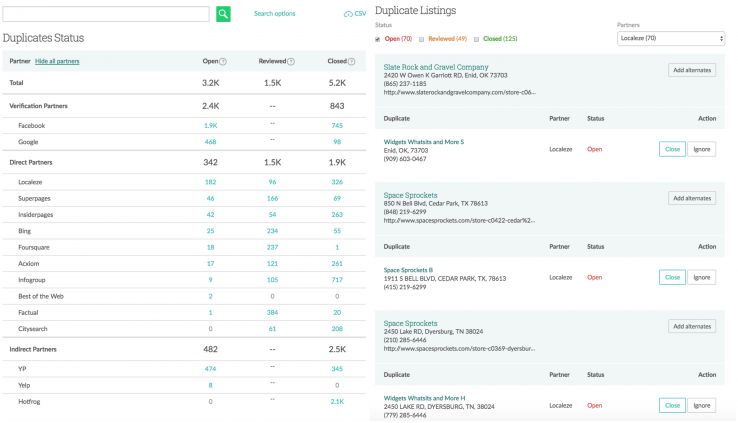Click Localeze open count 182
738x423 pixels.
pos(210,182)
